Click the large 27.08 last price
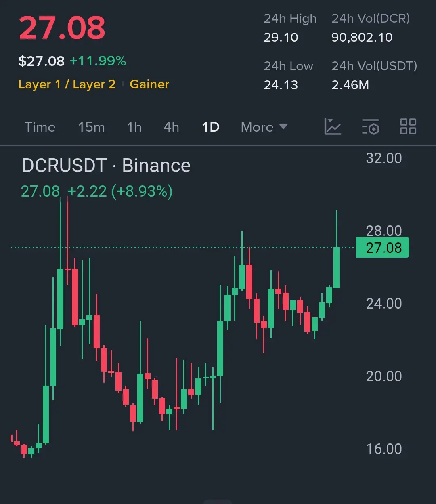This screenshot has height=504, width=436. click(x=62, y=28)
